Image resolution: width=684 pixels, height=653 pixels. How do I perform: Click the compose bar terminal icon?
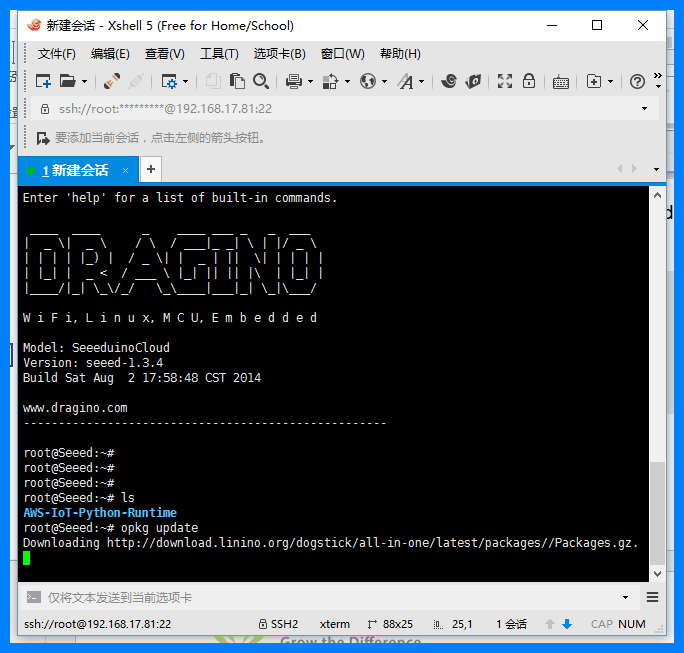click(x=34, y=597)
